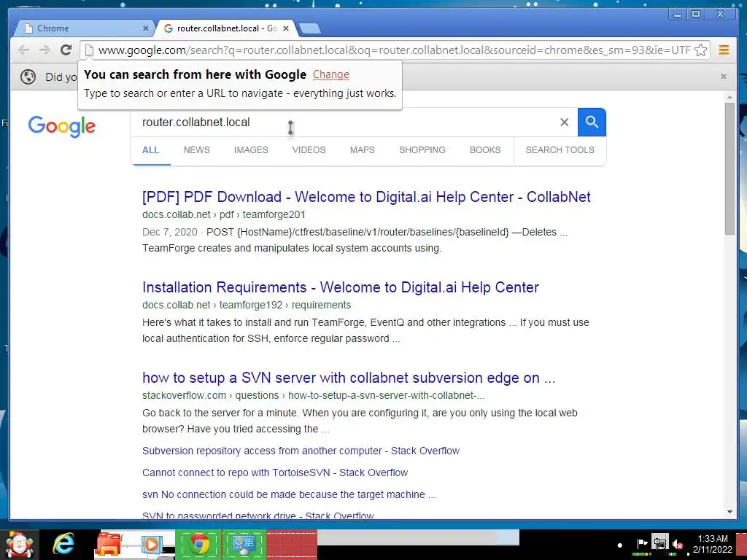Screen dimensions: 747x560
Task: Open Subversion repository access from another computer link
Action: (x=301, y=451)
